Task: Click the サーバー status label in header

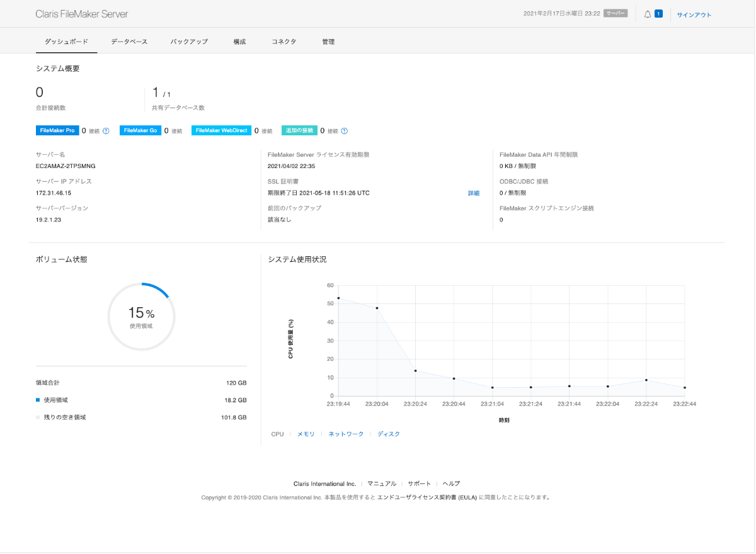Action: [x=616, y=13]
